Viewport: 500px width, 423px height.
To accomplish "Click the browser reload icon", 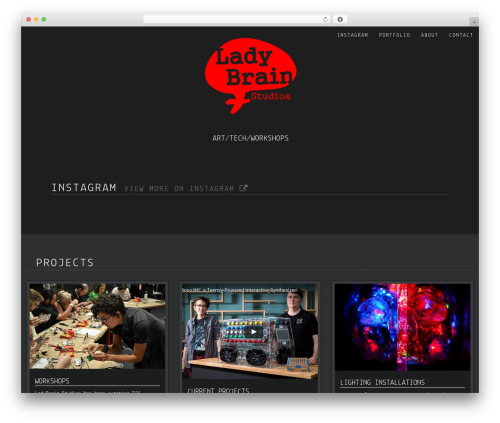I will [x=325, y=19].
